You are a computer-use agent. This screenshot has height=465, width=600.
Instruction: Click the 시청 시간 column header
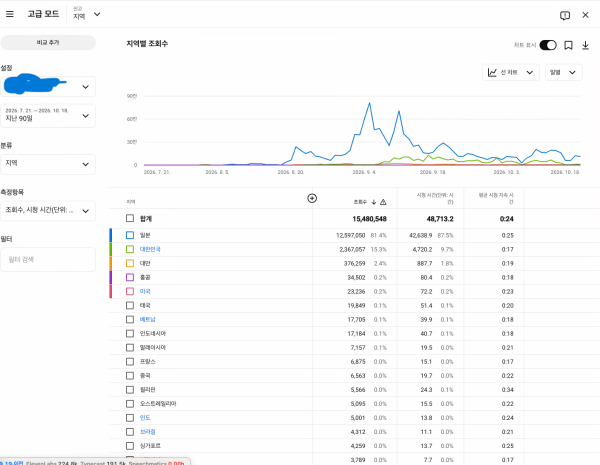[435, 198]
